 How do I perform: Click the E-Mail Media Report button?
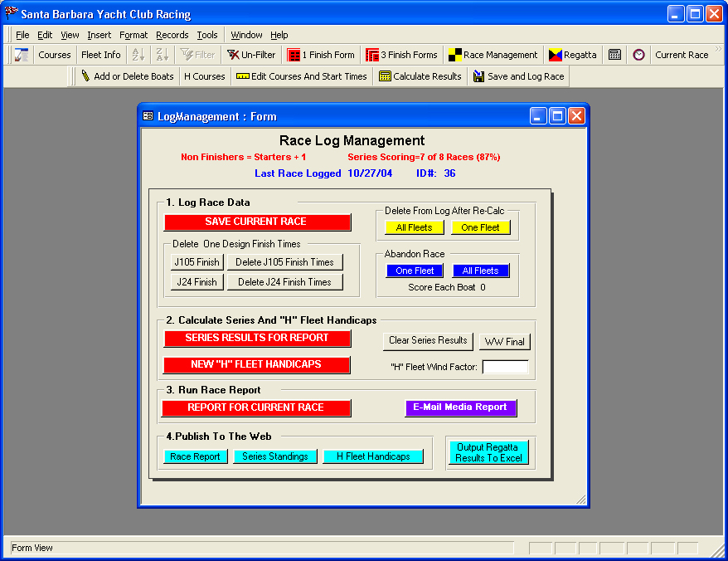460,407
